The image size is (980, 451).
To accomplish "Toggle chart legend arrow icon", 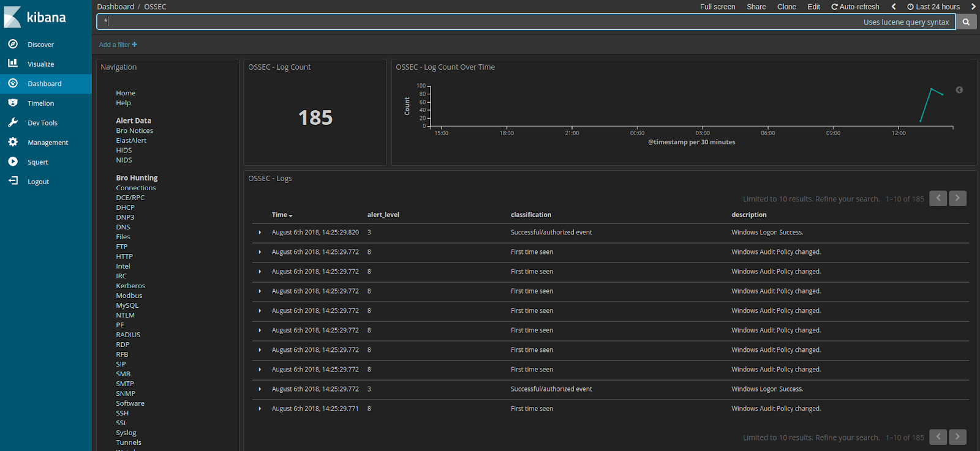I will pyautogui.click(x=959, y=90).
